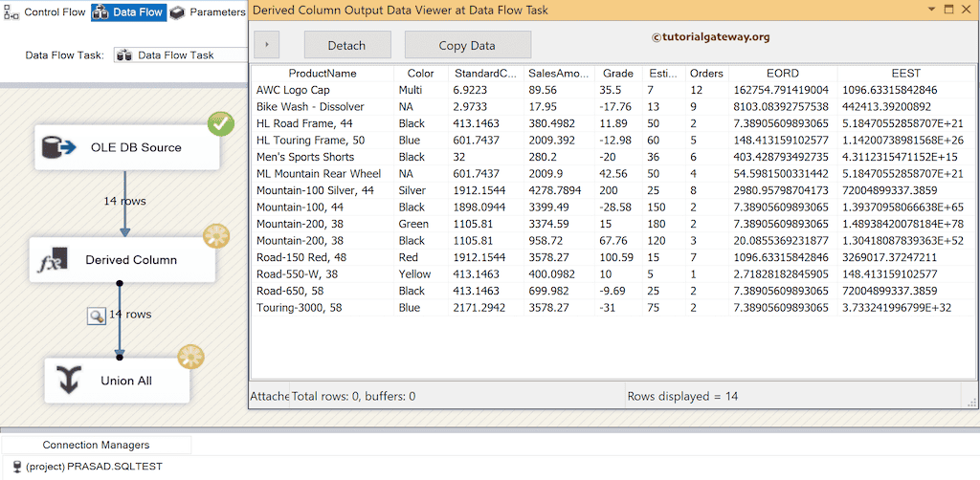Select the Union All component
The image size is (980, 480).
[x=117, y=381]
